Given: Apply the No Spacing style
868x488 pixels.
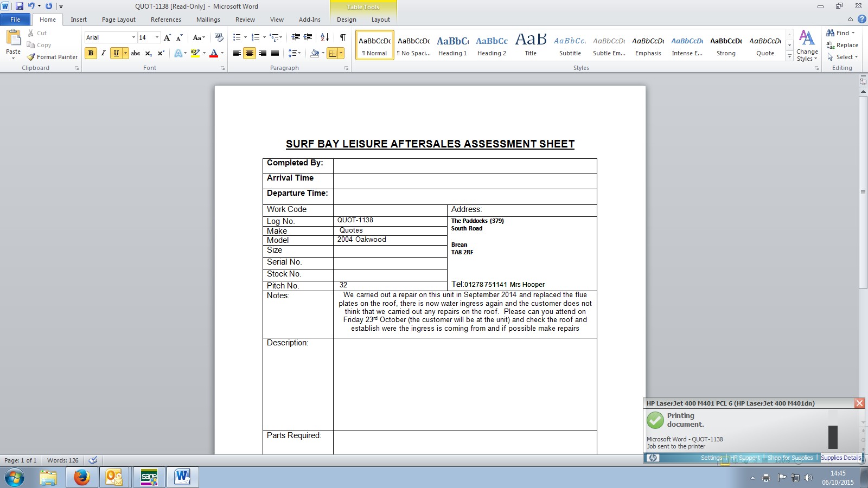Looking at the screenshot, I should 413,46.
